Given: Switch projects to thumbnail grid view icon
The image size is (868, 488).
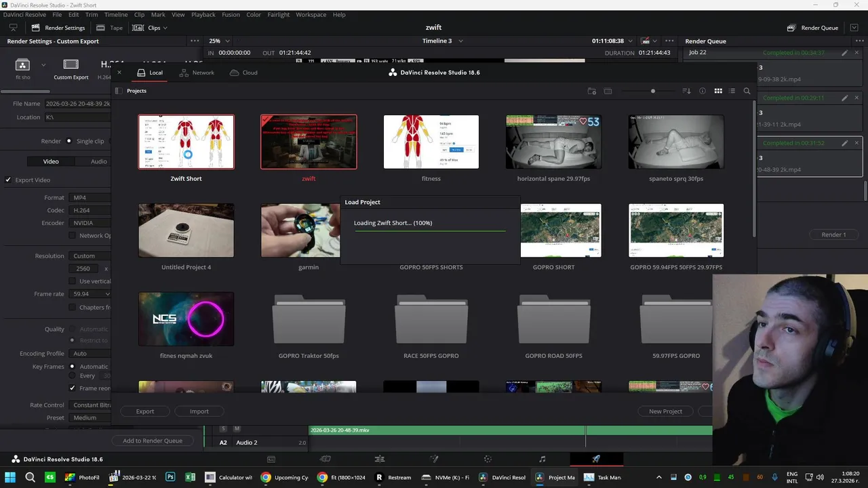Looking at the screenshot, I should coord(718,91).
